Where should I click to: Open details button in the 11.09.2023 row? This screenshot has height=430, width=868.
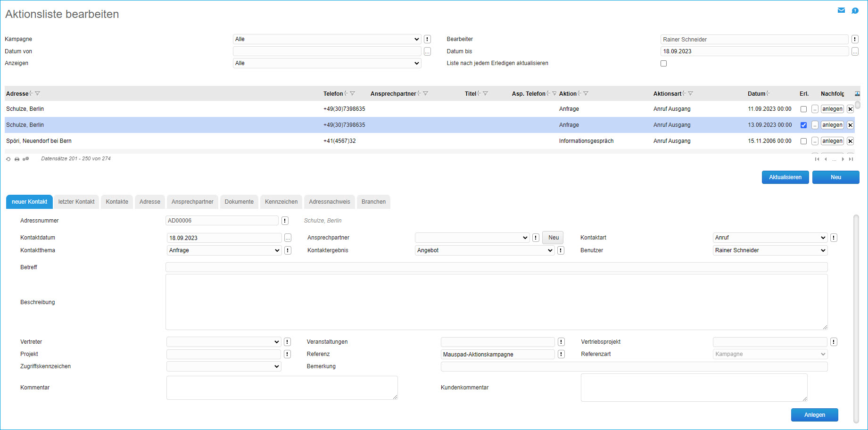[x=815, y=109]
